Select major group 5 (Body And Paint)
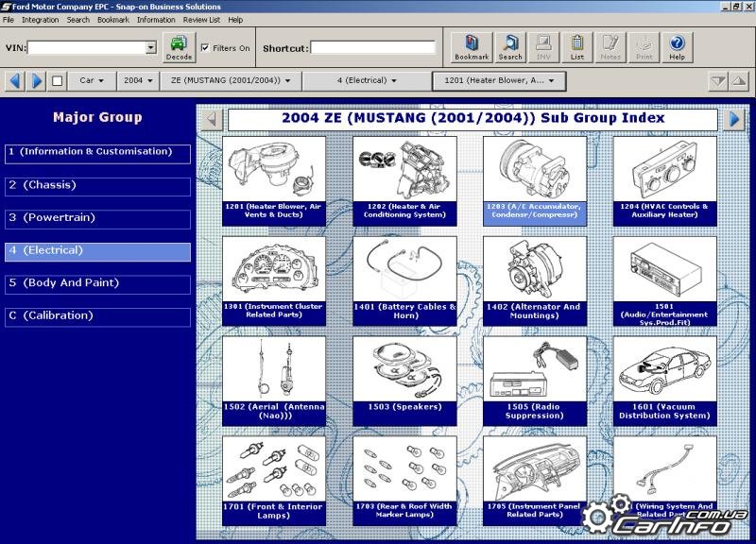 [x=98, y=284]
